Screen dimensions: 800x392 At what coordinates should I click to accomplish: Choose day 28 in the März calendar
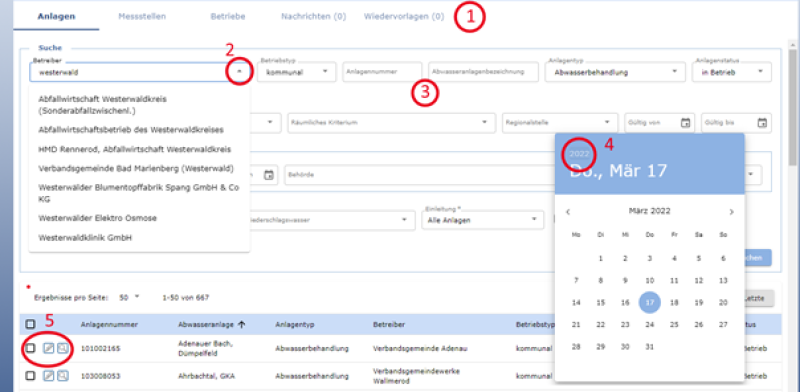click(x=576, y=346)
